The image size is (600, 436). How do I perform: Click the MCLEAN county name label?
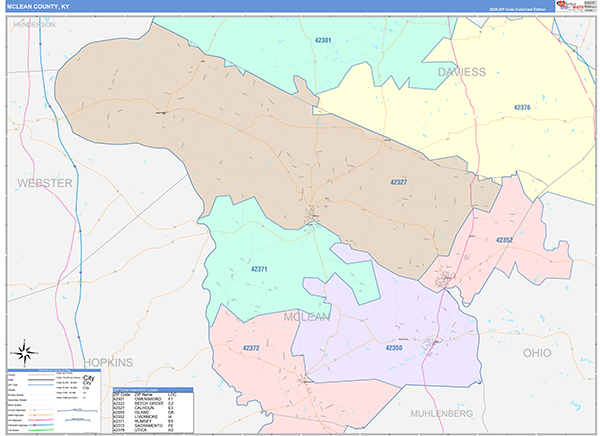click(x=307, y=317)
